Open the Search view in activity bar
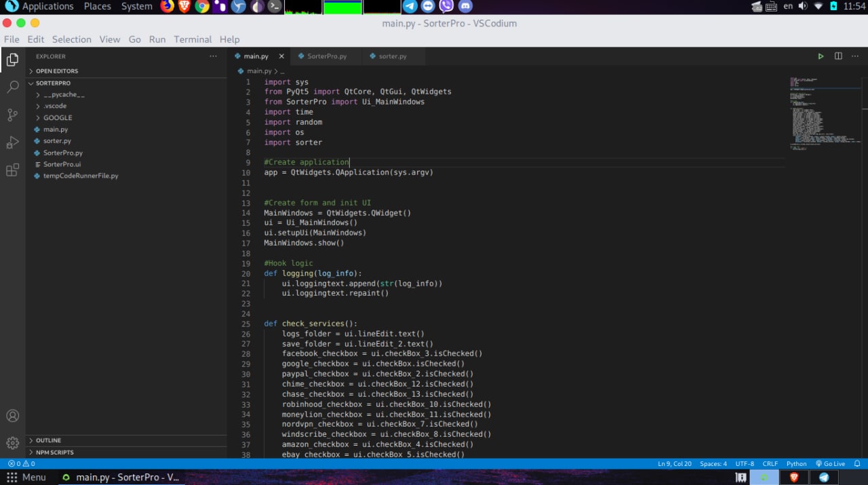The image size is (868, 485). (12, 87)
